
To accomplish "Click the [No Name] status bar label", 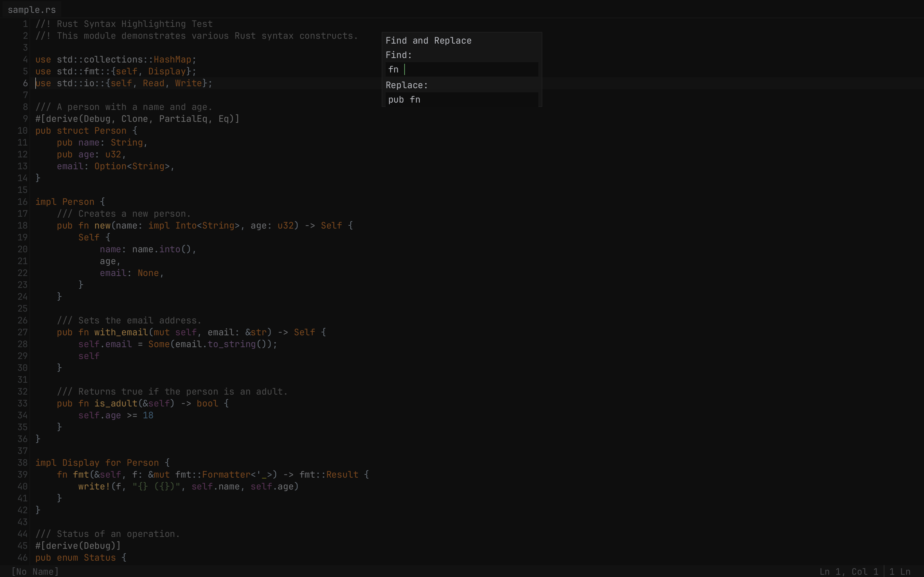I will (35, 571).
